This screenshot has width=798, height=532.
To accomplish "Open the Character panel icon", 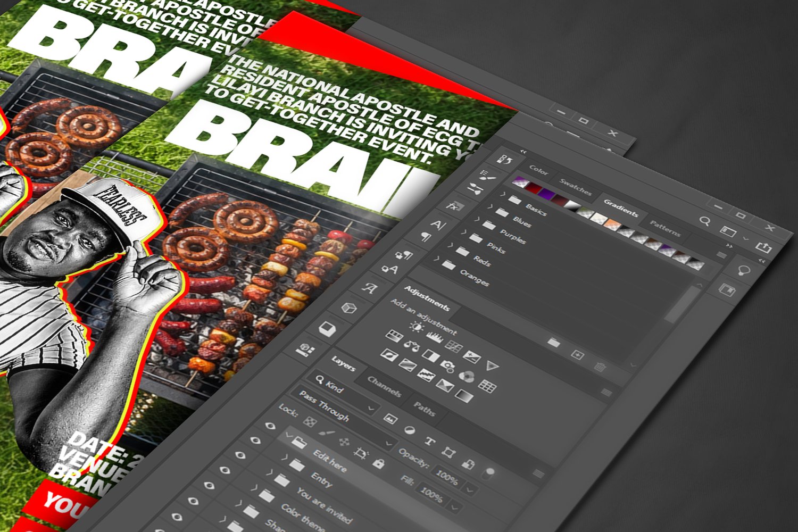I will (438, 225).
